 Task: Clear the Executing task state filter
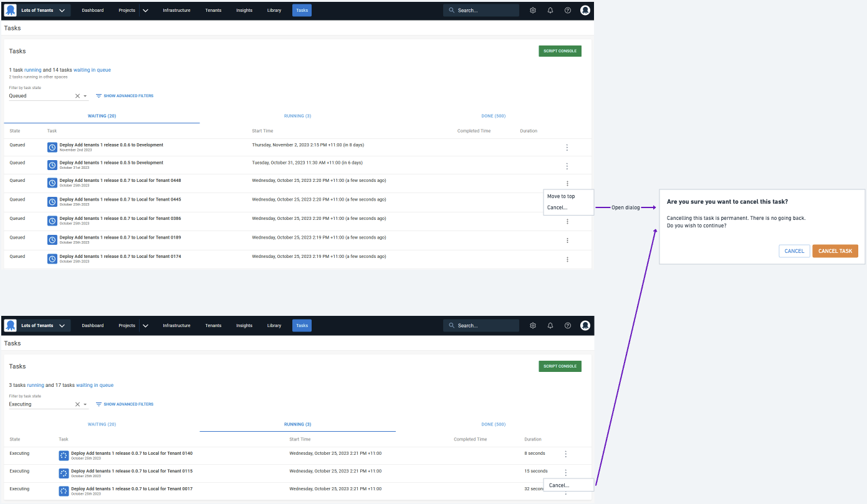[77, 404]
